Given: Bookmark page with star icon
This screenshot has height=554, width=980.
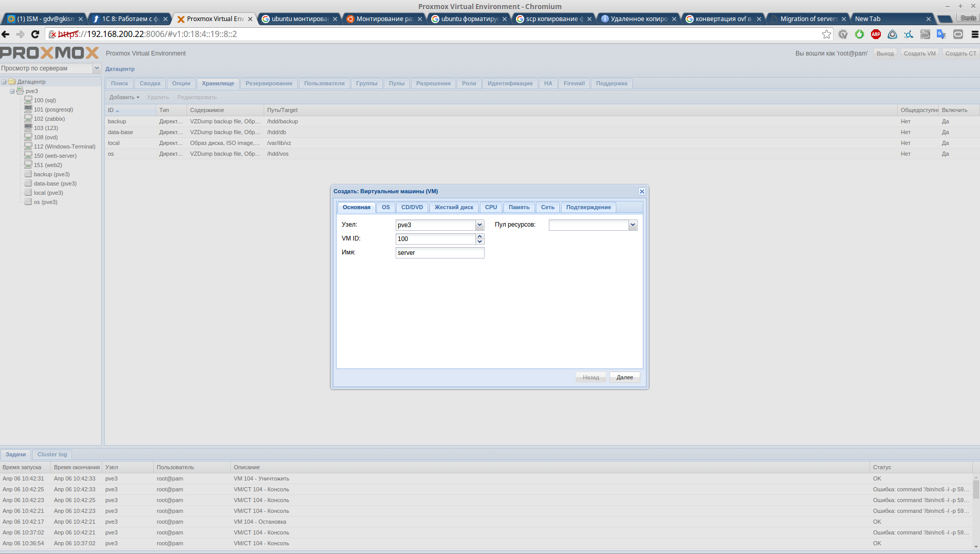Looking at the screenshot, I should point(826,34).
